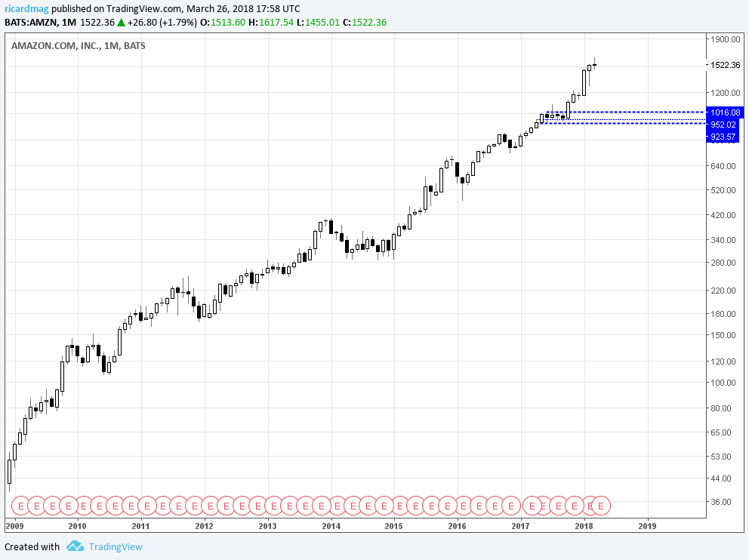The height and width of the screenshot is (560, 749).
Task: Click the 280.00 price axis label
Action: 723,263
